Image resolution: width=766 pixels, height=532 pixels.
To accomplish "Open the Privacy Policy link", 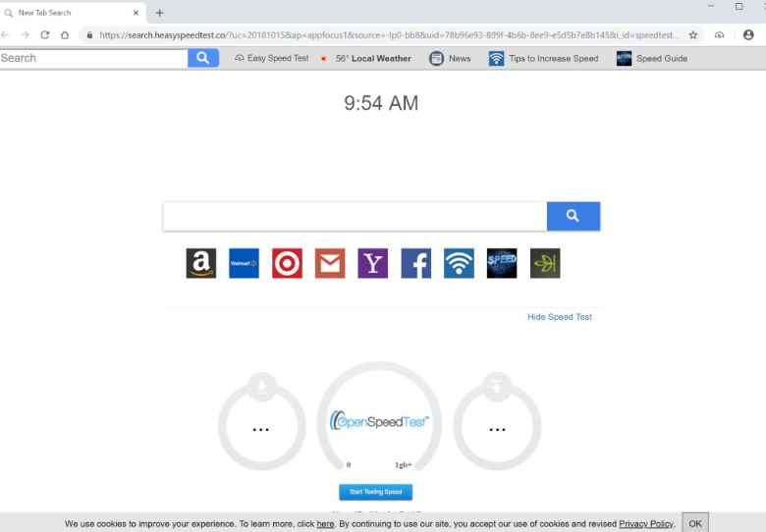I will [646, 524].
